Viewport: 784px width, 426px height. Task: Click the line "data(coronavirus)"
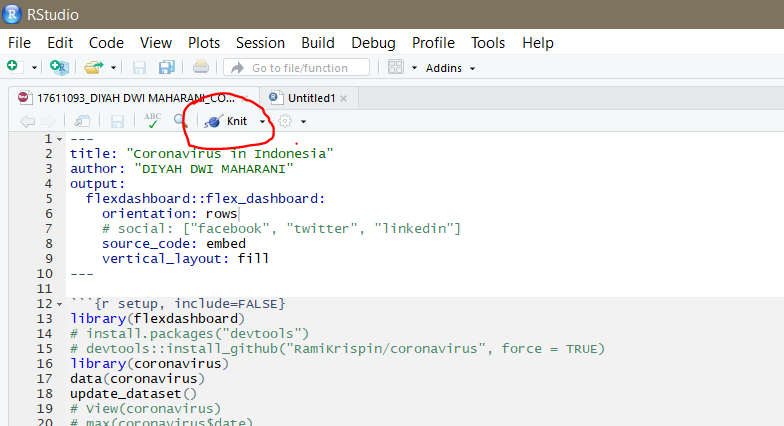138,378
